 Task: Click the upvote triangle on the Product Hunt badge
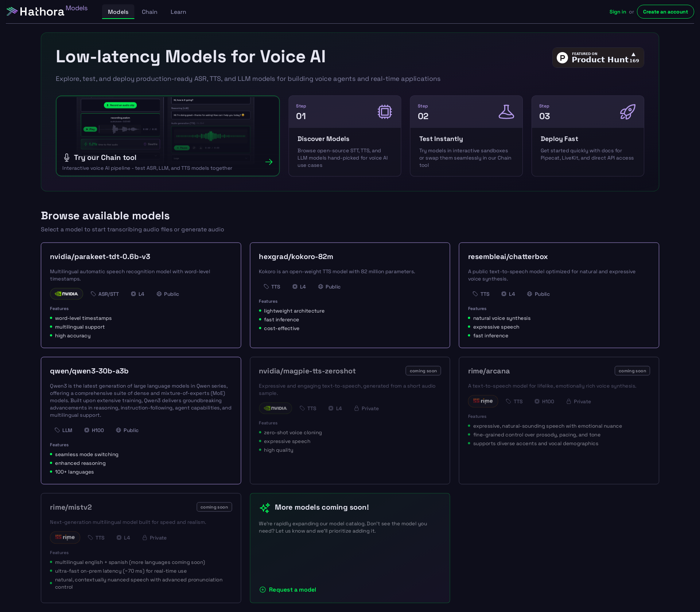tap(634, 55)
